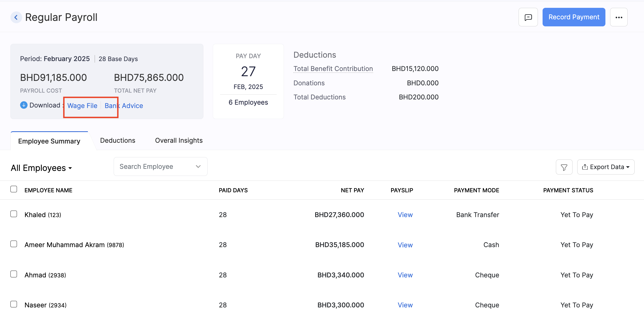The width and height of the screenshot is (644, 322).
Task: Open the more options ellipsis menu
Action: click(619, 17)
